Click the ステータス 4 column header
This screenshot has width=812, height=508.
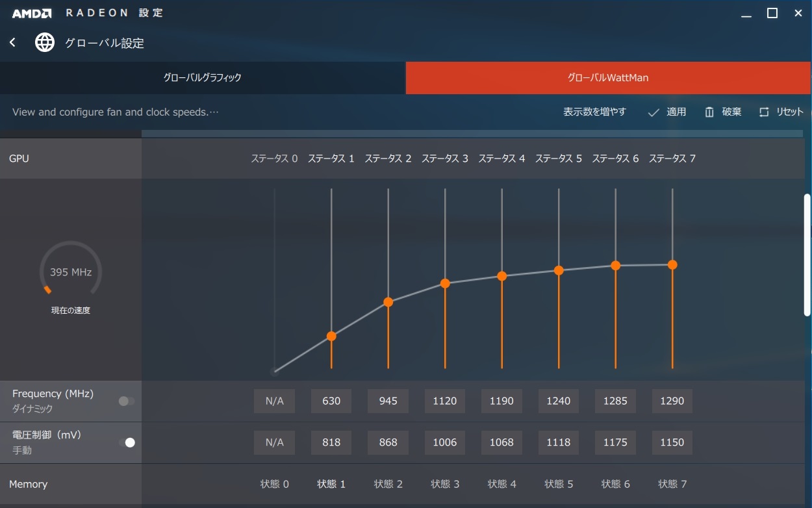click(x=502, y=159)
